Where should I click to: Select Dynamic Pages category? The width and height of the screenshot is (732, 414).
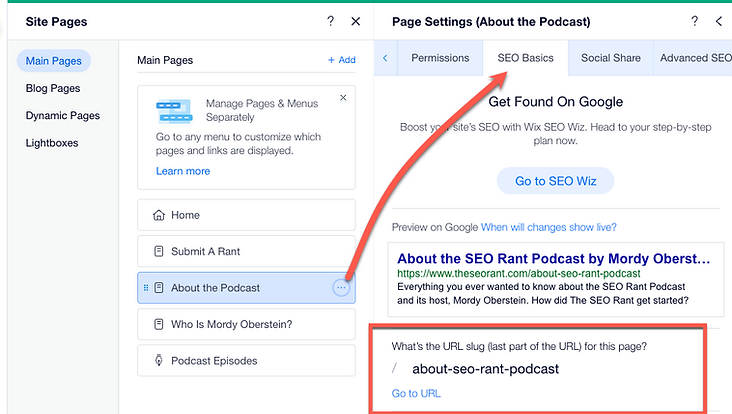(63, 116)
